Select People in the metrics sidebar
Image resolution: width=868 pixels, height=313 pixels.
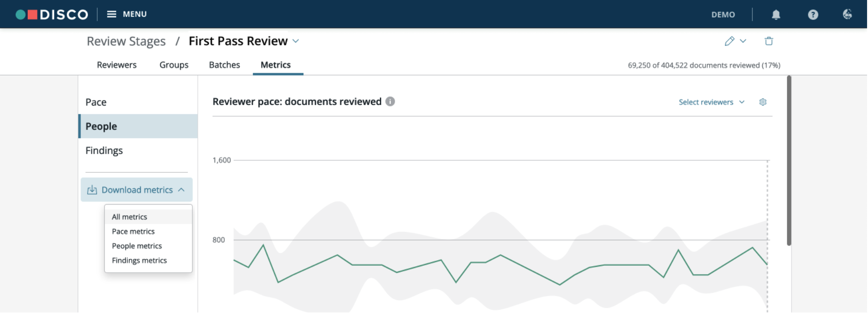coord(138,126)
